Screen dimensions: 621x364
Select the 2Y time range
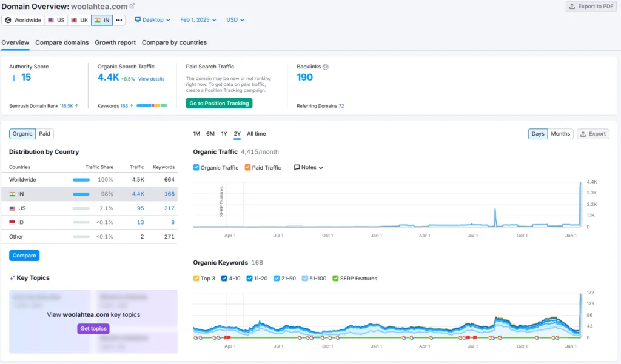click(237, 134)
